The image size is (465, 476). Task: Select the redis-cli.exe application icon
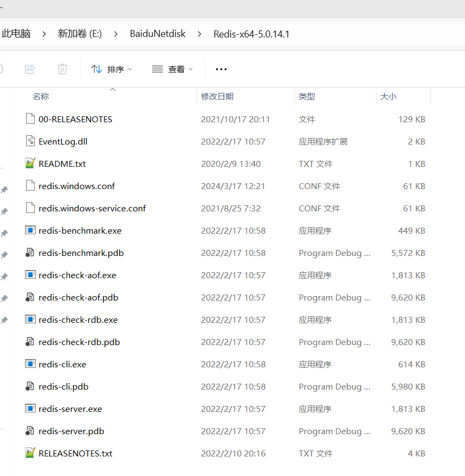point(30,364)
